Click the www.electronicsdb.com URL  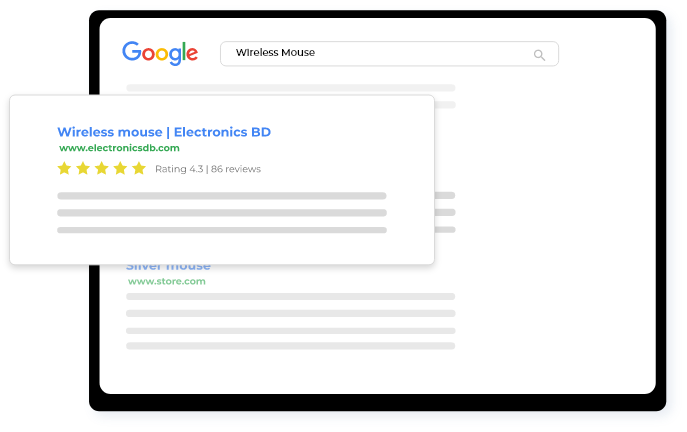[119, 148]
